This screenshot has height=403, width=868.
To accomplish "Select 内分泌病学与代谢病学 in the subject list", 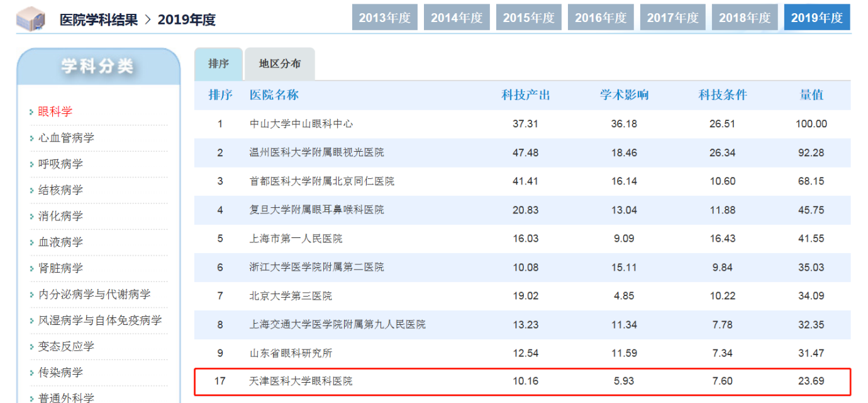I will point(94,294).
